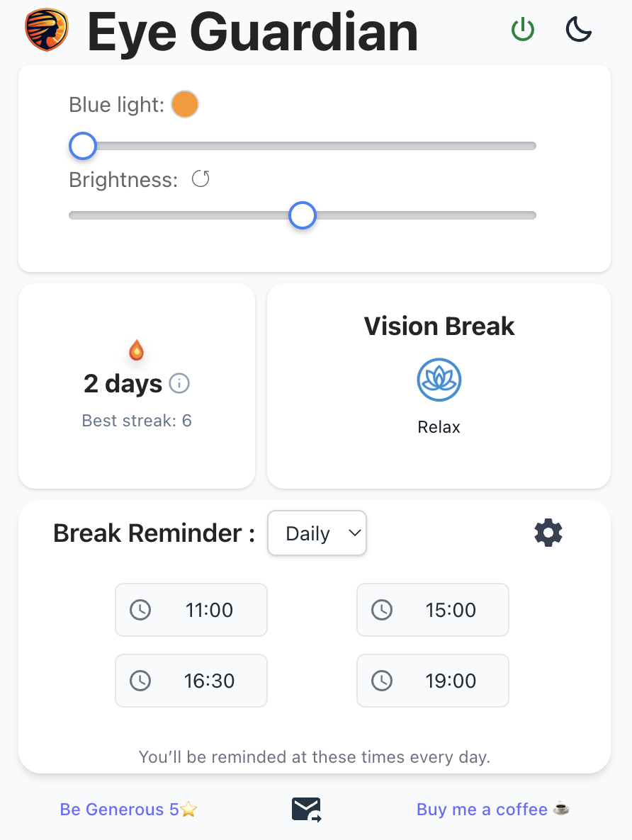632x840 pixels.
Task: Click the flame streak icon
Action: coord(136,350)
